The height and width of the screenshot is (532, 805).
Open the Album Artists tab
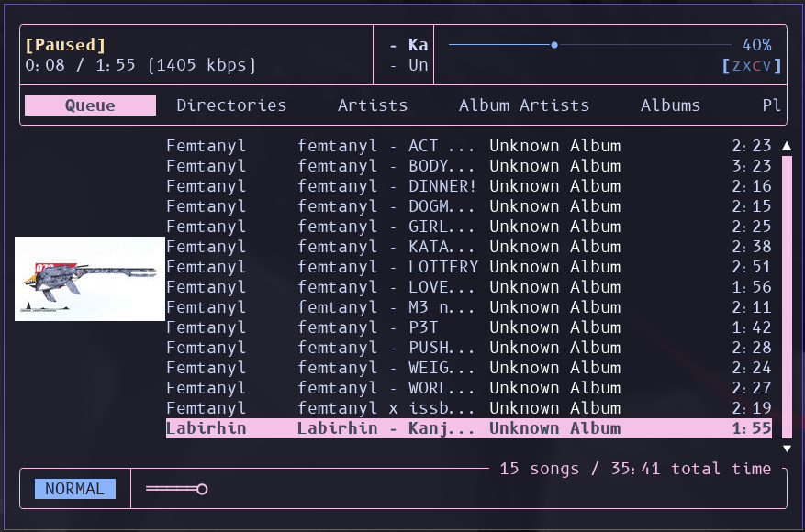[x=524, y=105]
